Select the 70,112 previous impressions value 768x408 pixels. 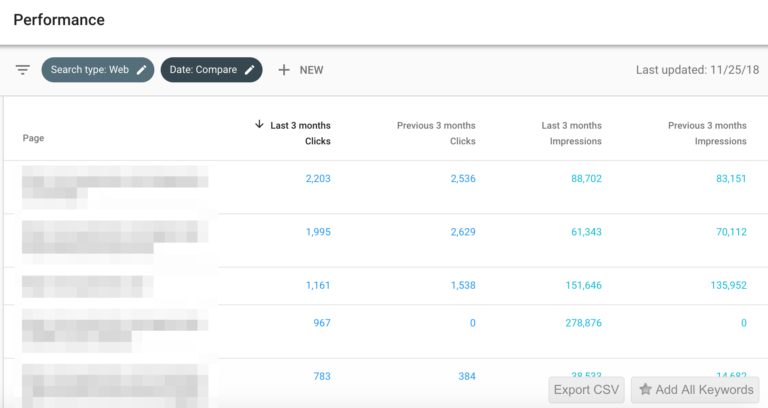[731, 232]
